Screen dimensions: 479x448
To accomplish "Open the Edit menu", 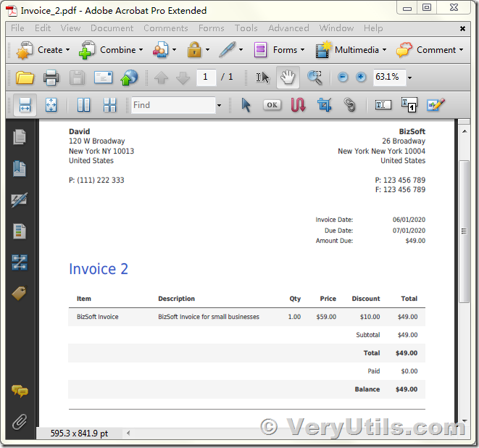I will 43,28.
